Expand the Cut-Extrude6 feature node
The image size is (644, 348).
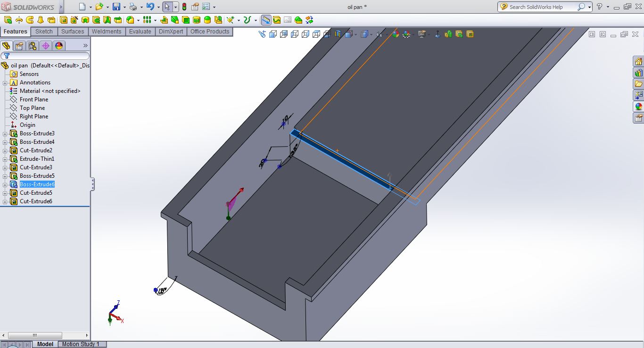pyautogui.click(x=5, y=201)
